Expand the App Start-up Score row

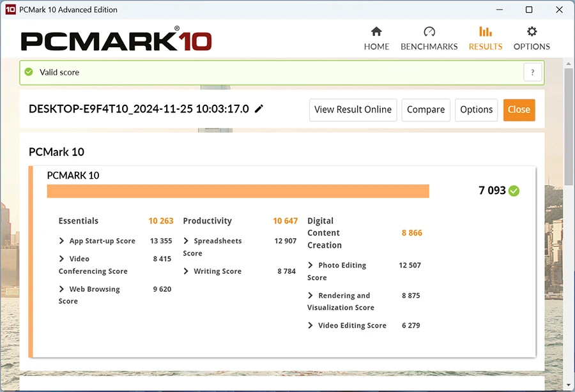point(62,241)
